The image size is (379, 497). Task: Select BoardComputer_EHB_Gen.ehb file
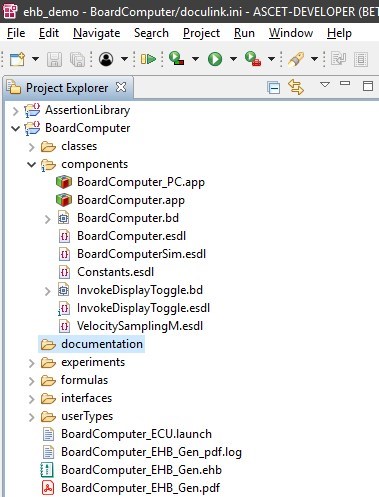click(141, 470)
